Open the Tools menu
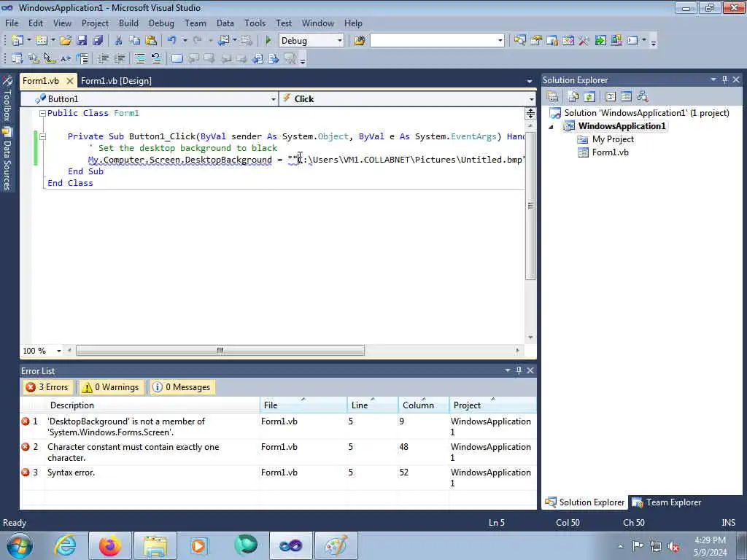 click(255, 23)
